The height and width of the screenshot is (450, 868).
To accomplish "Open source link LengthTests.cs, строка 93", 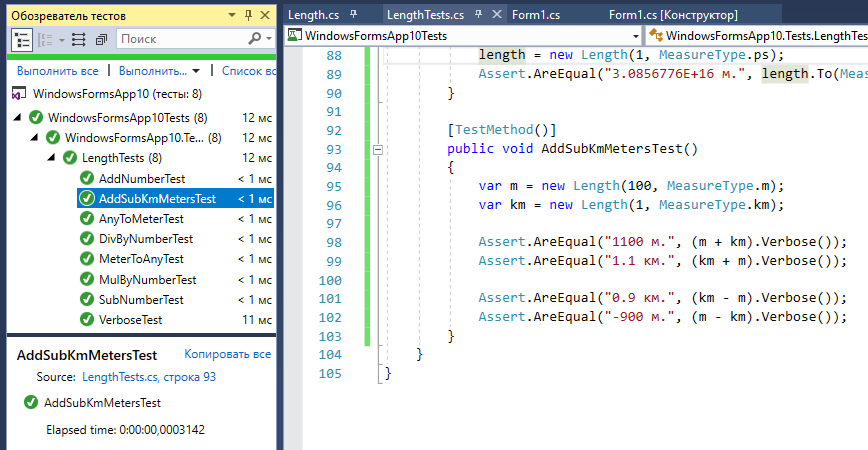I will [148, 377].
